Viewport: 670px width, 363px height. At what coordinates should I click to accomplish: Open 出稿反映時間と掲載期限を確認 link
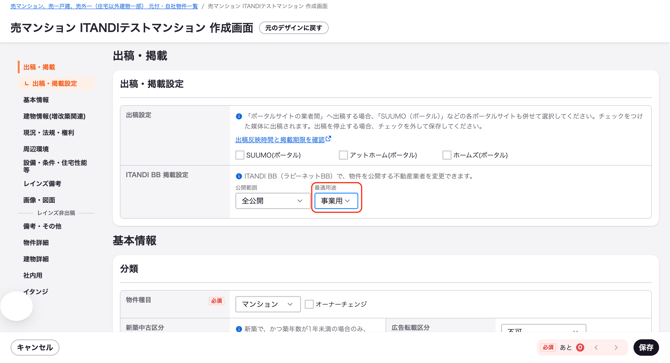280,140
